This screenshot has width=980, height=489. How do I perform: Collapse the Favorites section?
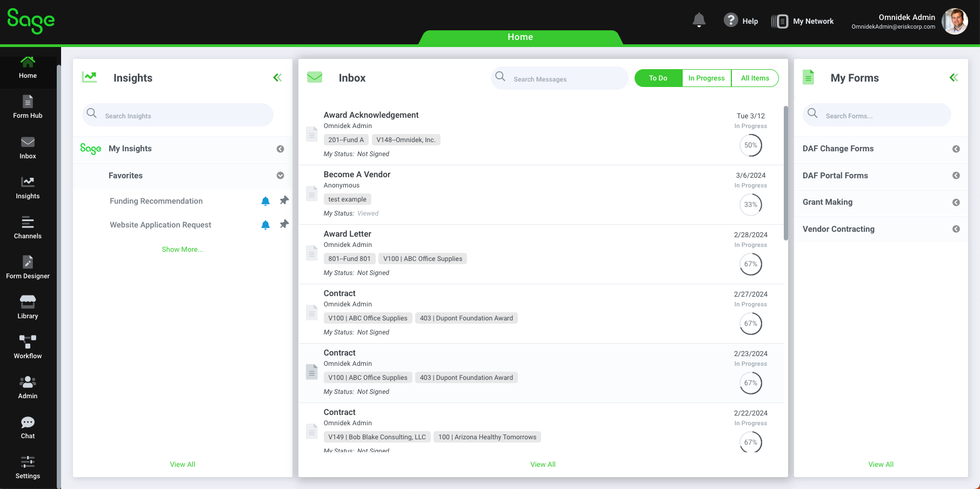pyautogui.click(x=280, y=176)
